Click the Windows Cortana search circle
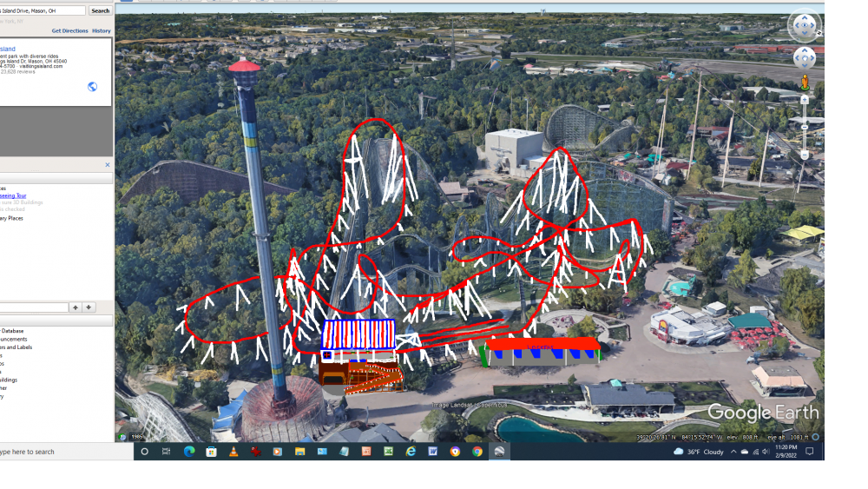Viewport: 868px width, 489px height. click(144, 452)
